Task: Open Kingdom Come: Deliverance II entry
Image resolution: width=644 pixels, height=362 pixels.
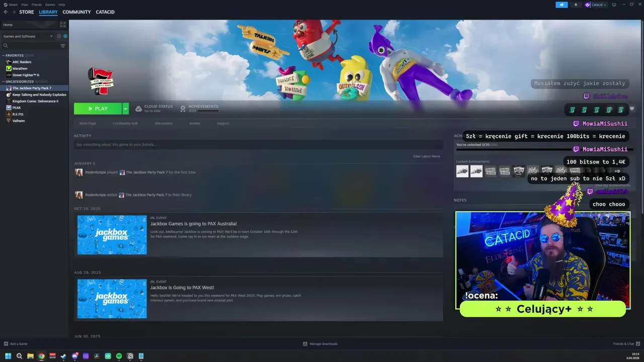Action: click(35, 101)
